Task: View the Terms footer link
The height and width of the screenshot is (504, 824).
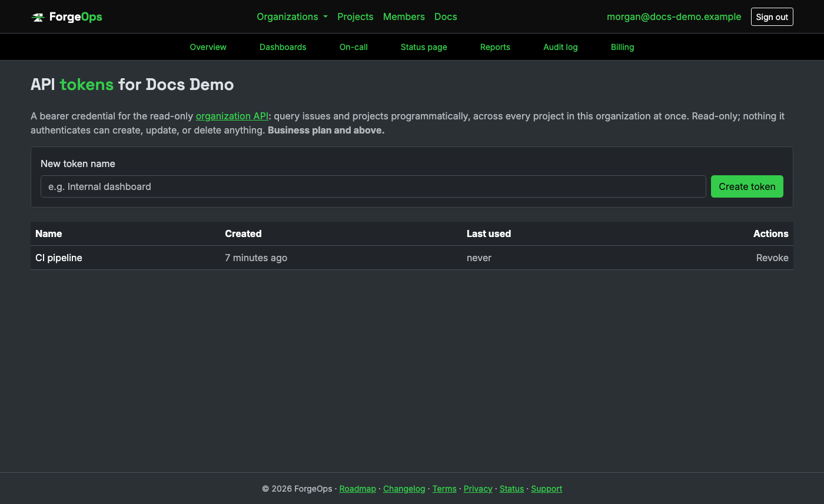Action: pyautogui.click(x=444, y=489)
